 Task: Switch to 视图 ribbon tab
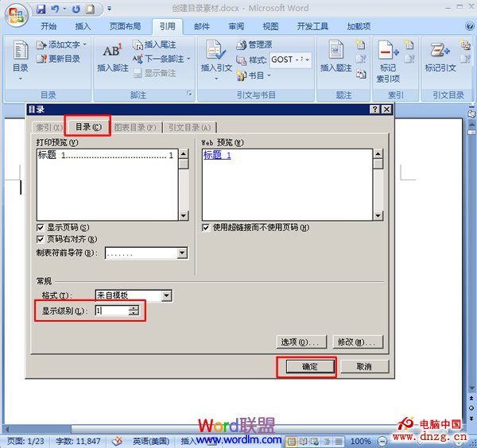[x=270, y=26]
